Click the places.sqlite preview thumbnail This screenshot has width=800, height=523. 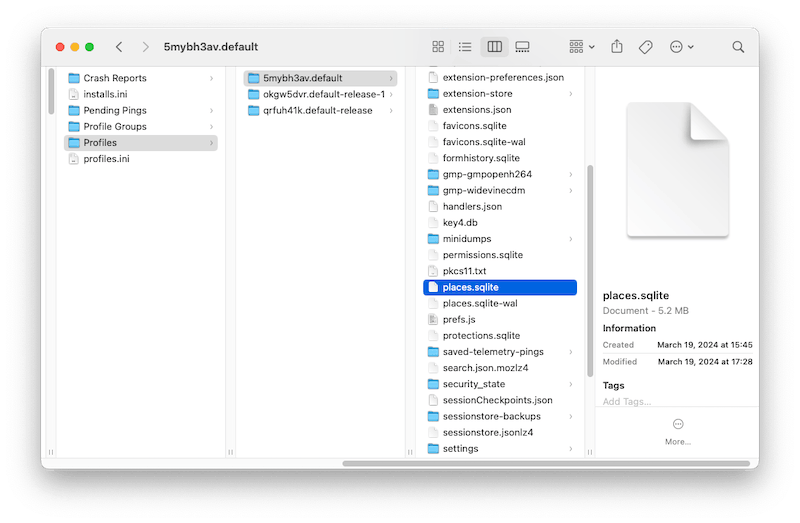(x=678, y=170)
